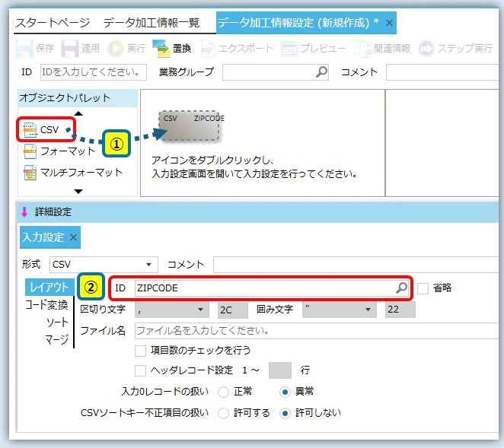Open the 形式 CSV dropdown
The width and height of the screenshot is (504, 448).
coord(148,265)
